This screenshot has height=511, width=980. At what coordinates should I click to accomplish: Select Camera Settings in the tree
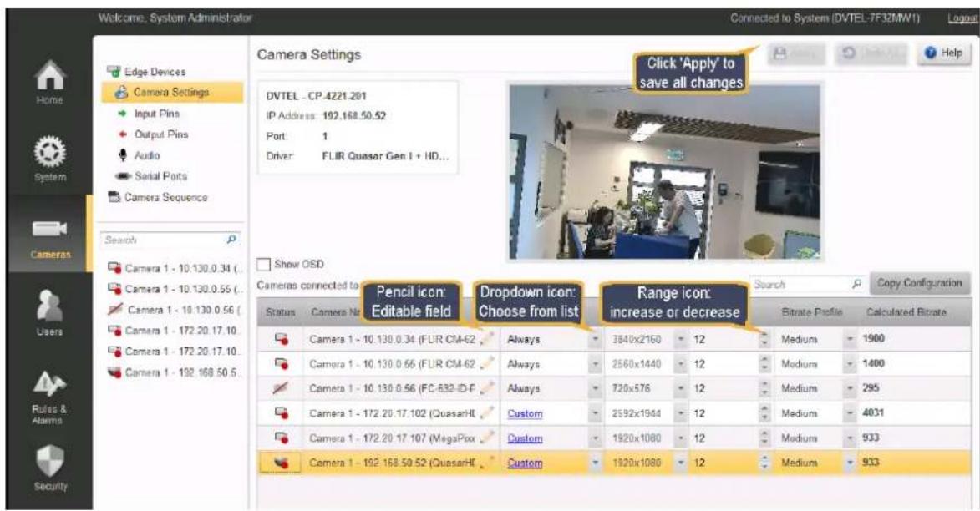(x=172, y=92)
